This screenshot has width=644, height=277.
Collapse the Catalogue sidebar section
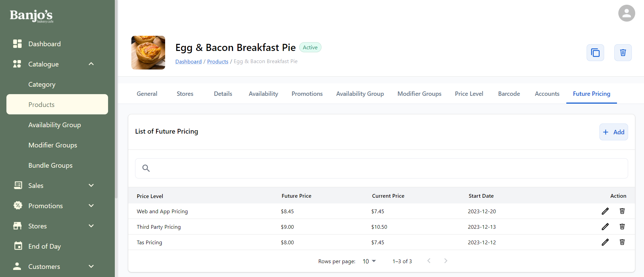click(91, 64)
